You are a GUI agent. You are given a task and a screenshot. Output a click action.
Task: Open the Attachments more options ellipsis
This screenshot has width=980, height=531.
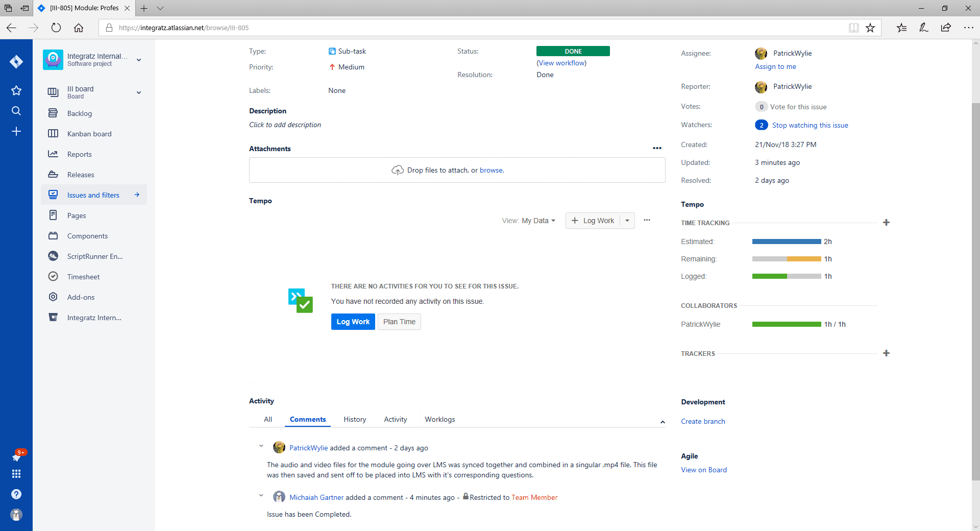[x=657, y=149]
